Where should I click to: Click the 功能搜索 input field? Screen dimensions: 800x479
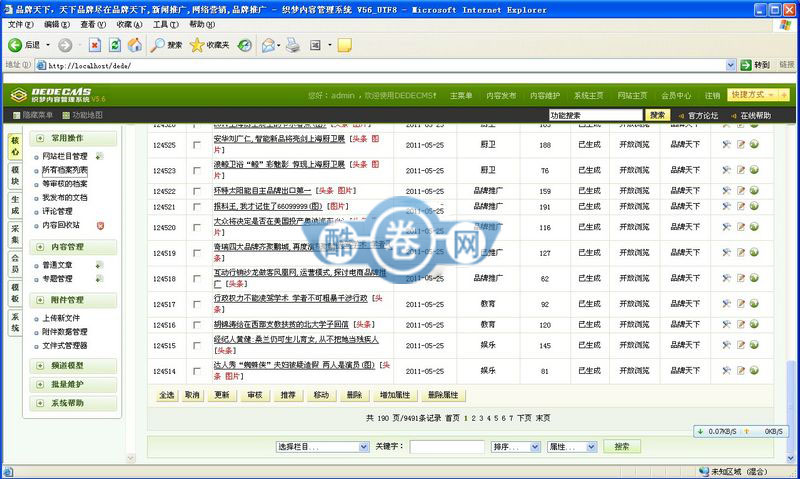595,115
